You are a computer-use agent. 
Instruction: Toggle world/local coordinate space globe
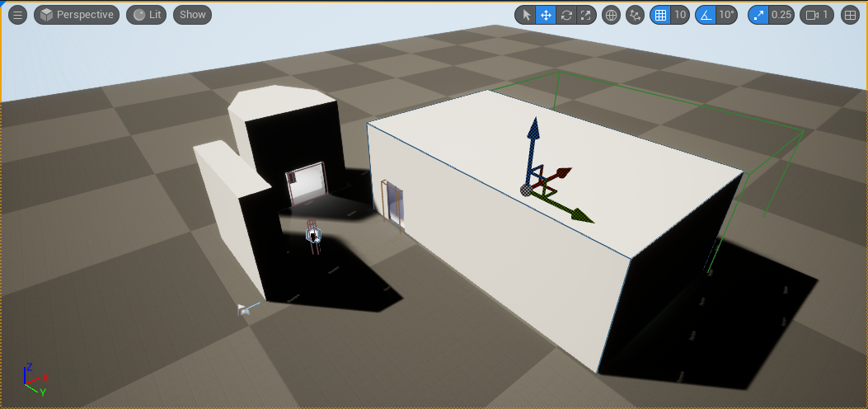click(x=611, y=15)
